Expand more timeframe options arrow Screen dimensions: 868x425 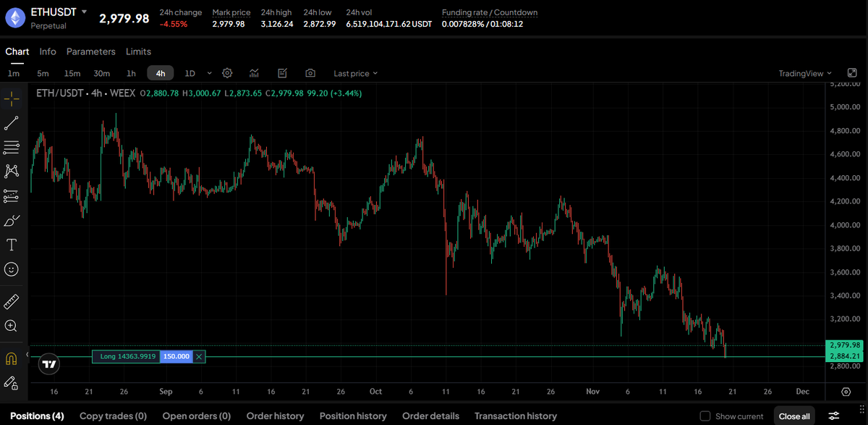[210, 73]
